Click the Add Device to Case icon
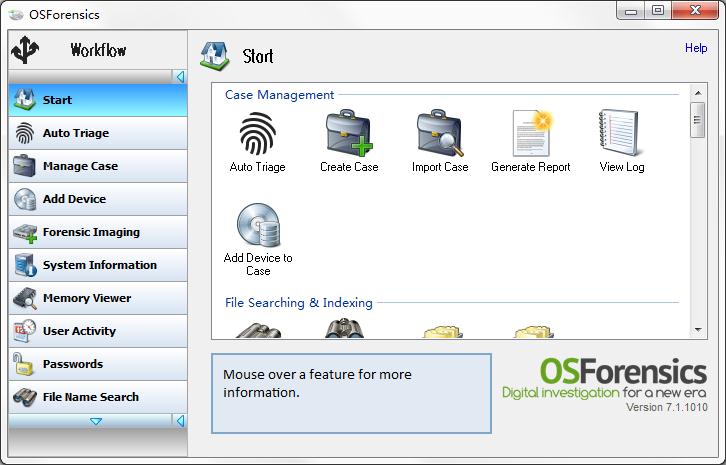The width and height of the screenshot is (726, 465). pos(257,226)
